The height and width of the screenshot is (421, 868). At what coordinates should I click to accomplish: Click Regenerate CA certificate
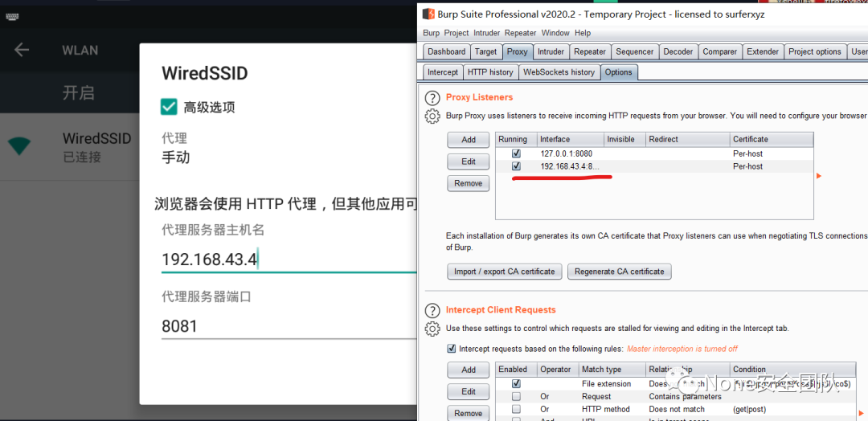click(x=619, y=271)
